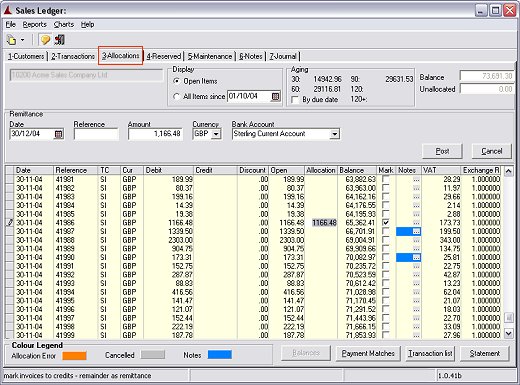Open the File menu
Screen dimensions: 520x385
tap(11, 25)
